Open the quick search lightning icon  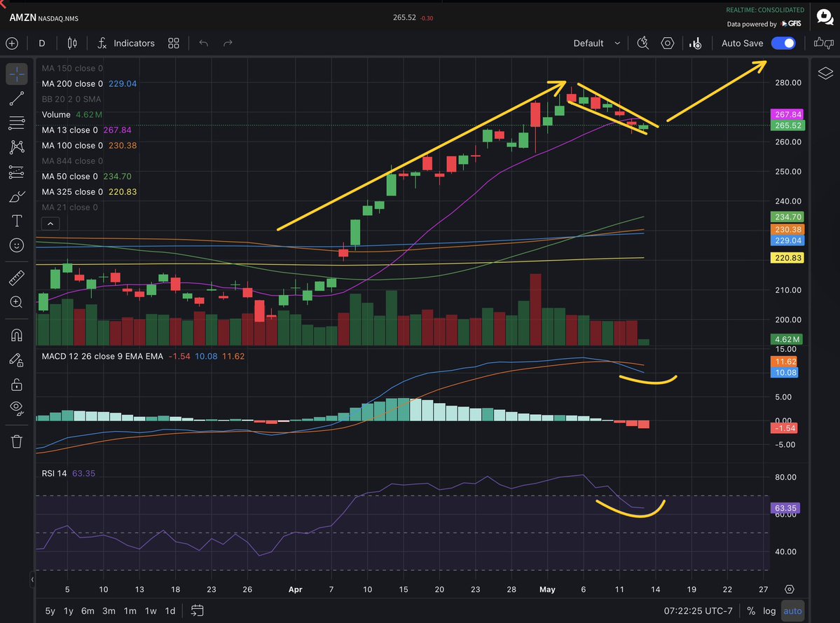[643, 43]
